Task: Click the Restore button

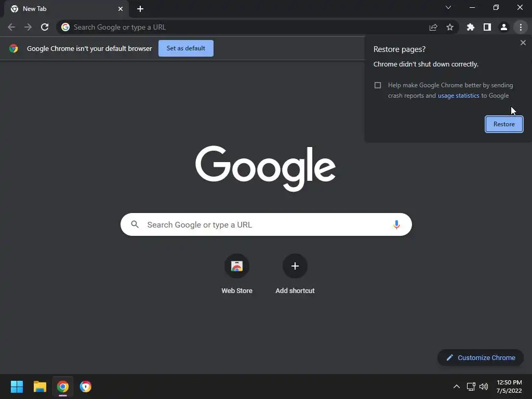Action: pos(504,124)
